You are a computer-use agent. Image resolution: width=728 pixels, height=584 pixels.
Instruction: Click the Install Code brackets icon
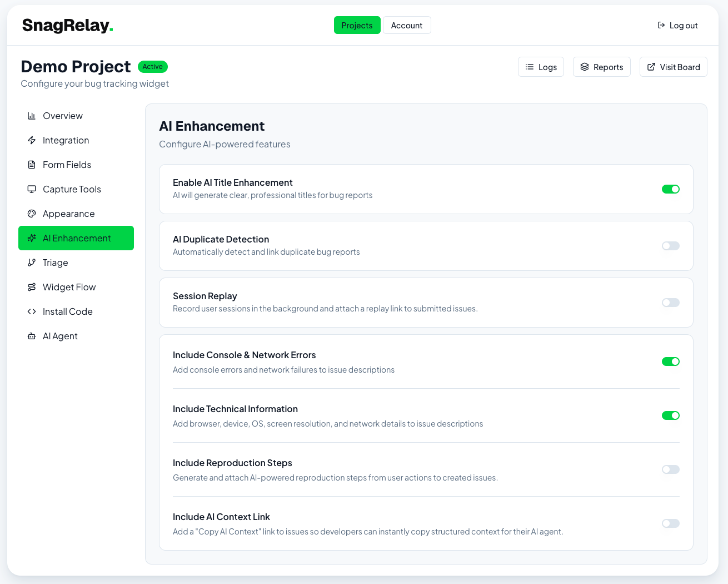[x=32, y=311]
